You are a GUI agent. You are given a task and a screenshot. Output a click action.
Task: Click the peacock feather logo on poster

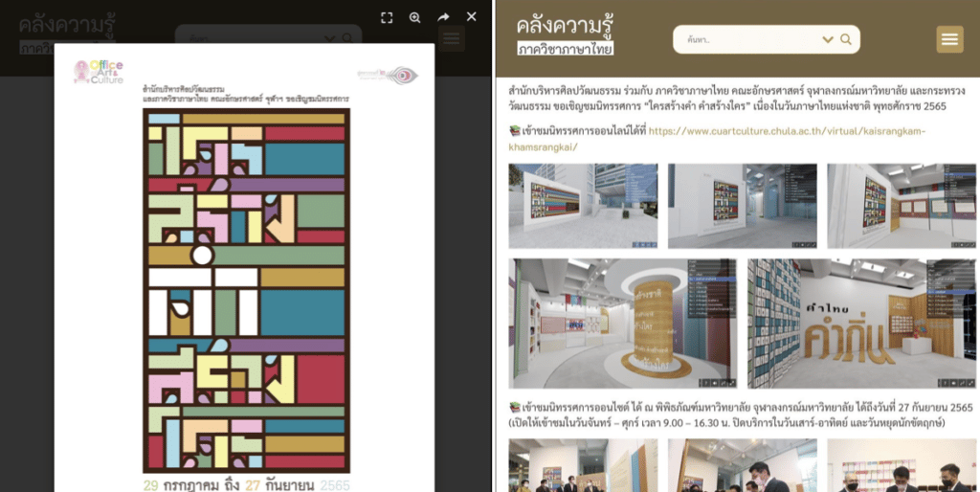tap(389, 75)
